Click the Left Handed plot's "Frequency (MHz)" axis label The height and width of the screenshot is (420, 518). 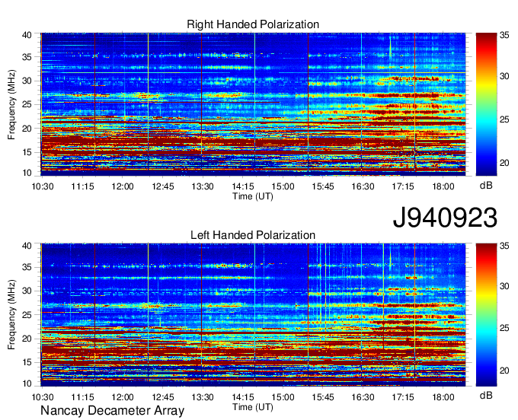(11, 315)
